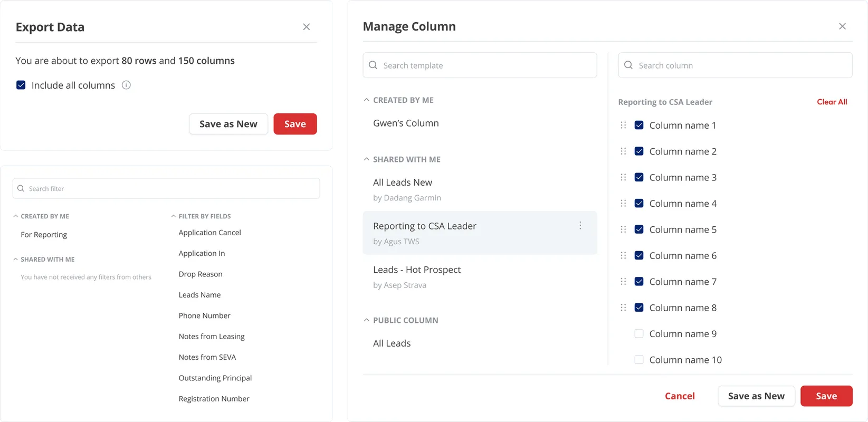Uncheck Column name 2 checkbox

click(639, 151)
